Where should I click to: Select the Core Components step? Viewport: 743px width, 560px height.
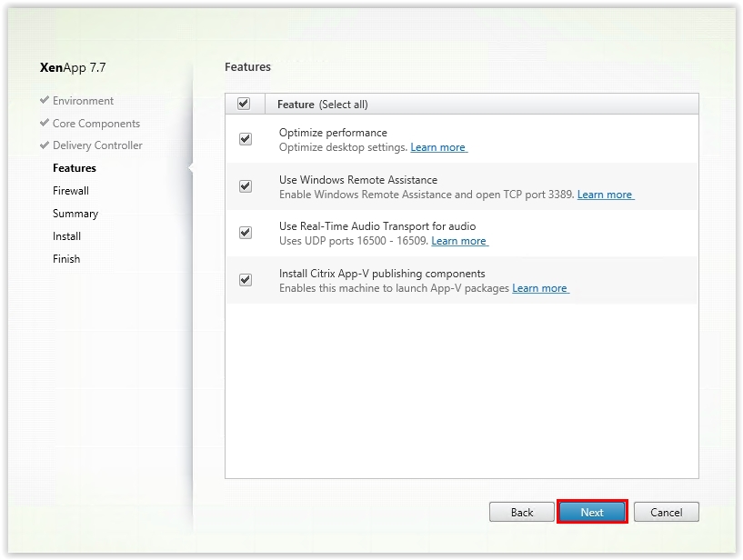tap(96, 124)
